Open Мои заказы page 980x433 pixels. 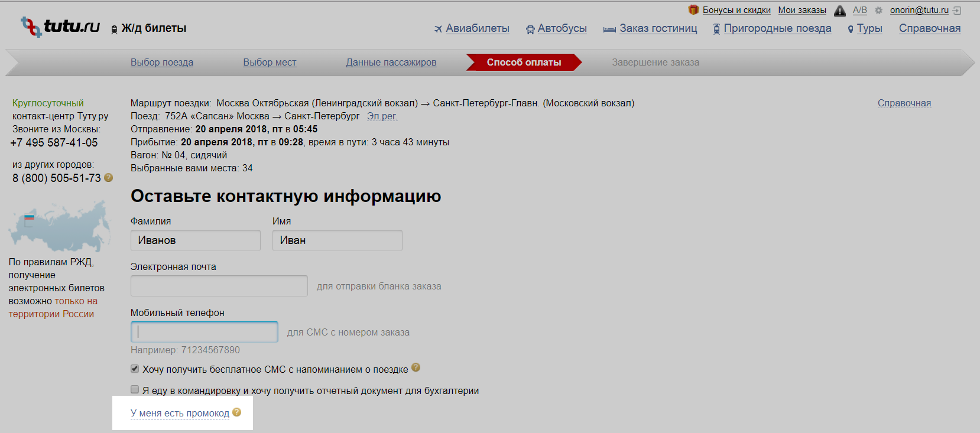(801, 10)
